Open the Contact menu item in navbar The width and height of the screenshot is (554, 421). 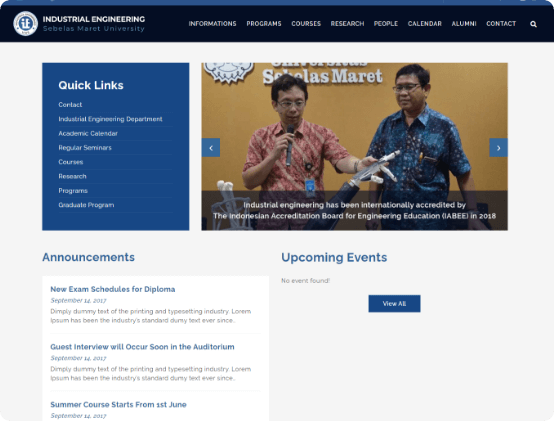click(501, 24)
